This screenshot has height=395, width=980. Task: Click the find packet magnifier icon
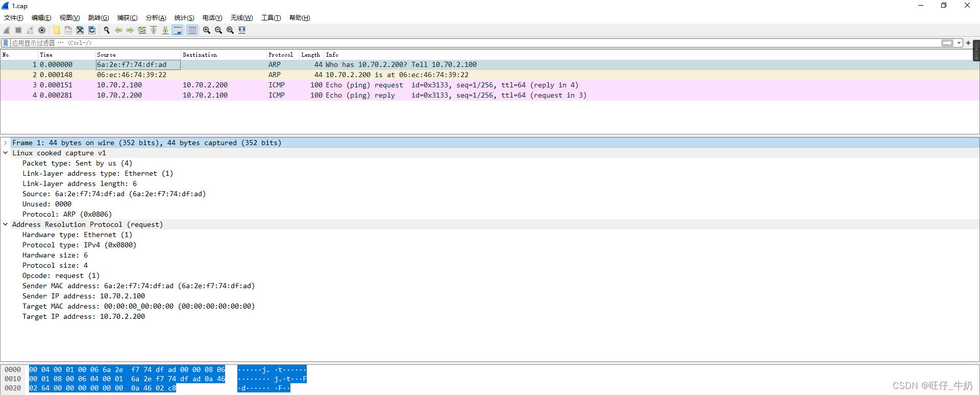tap(107, 30)
